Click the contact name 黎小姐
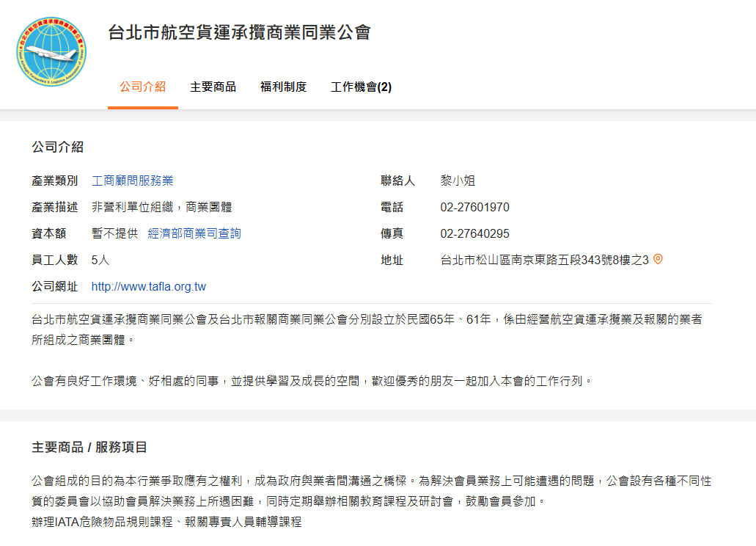 click(458, 181)
